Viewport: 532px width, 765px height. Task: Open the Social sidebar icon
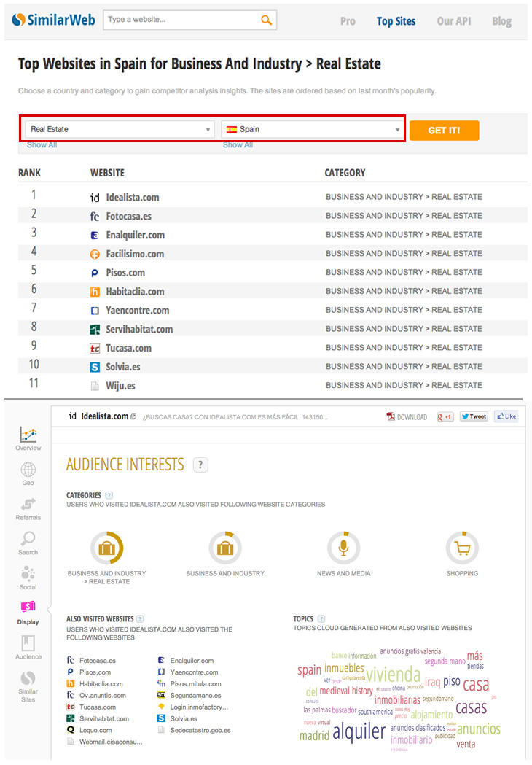[x=28, y=573]
